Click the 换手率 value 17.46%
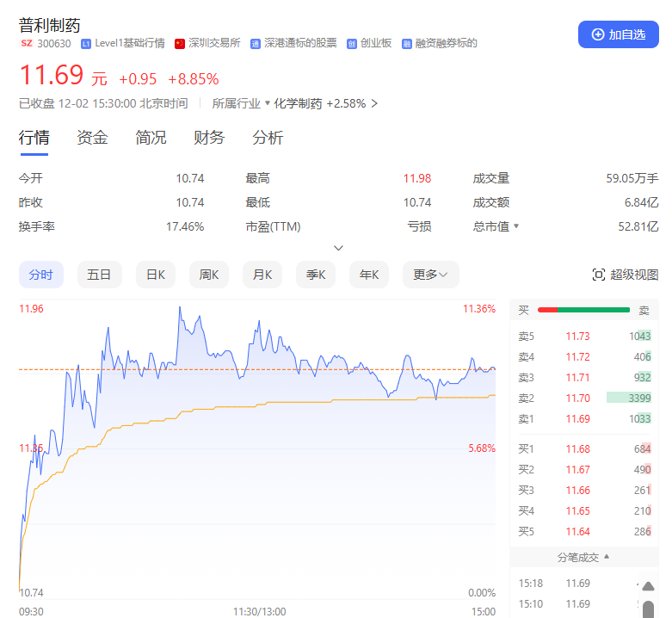 (x=185, y=226)
